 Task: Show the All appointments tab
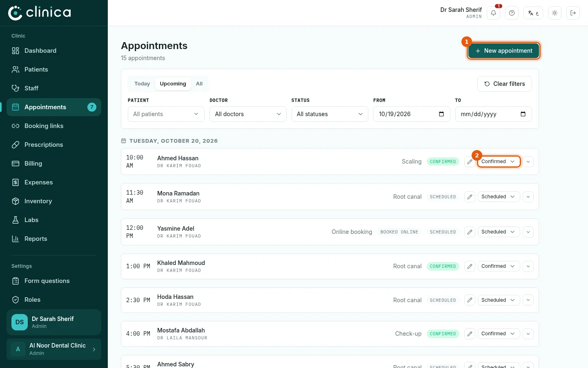pos(199,84)
